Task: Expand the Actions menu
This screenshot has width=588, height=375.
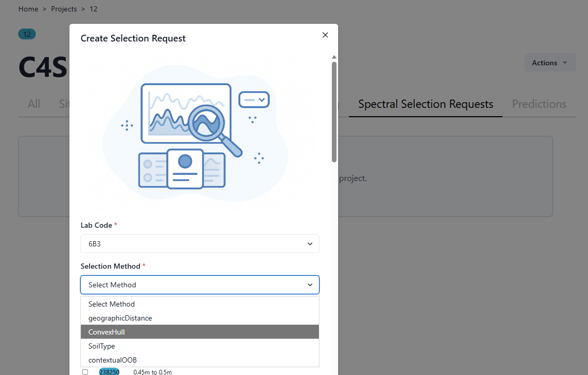Action: pos(550,63)
